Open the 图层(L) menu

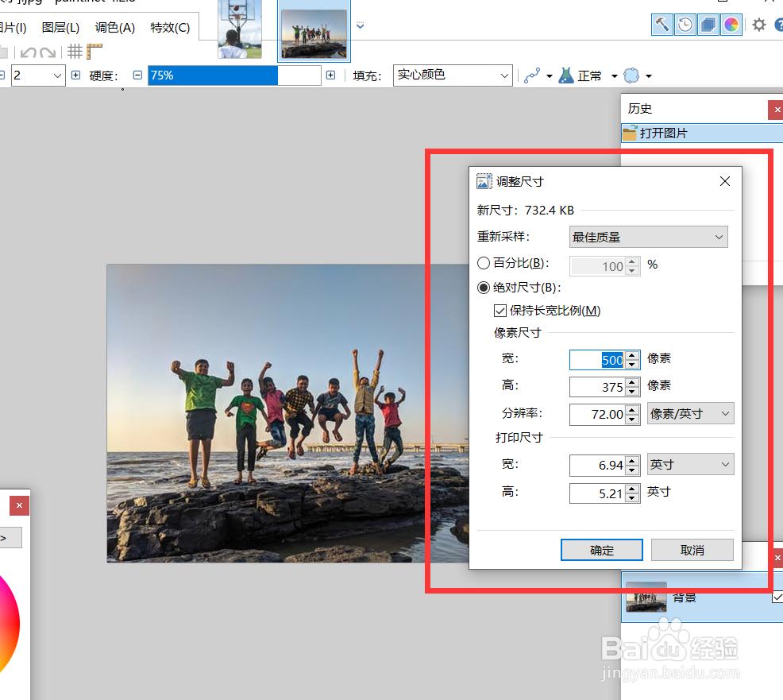pos(60,28)
